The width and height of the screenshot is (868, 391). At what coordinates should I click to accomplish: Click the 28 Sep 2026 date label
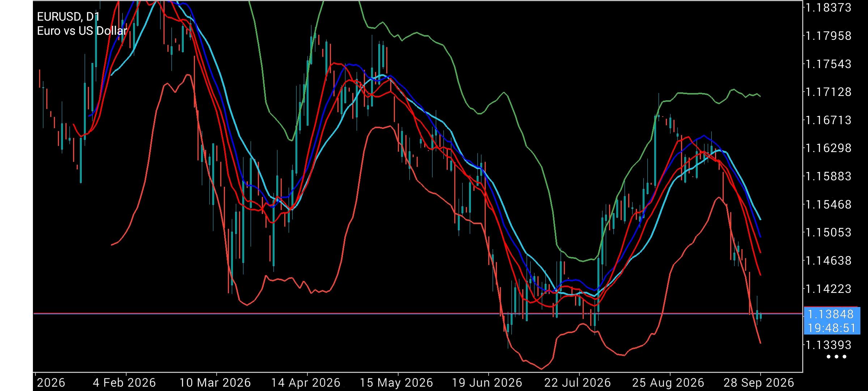pos(758,383)
